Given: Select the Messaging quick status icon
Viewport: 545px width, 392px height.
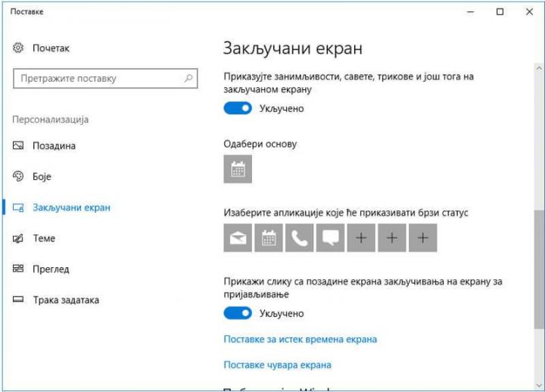Looking at the screenshot, I should pos(330,238).
